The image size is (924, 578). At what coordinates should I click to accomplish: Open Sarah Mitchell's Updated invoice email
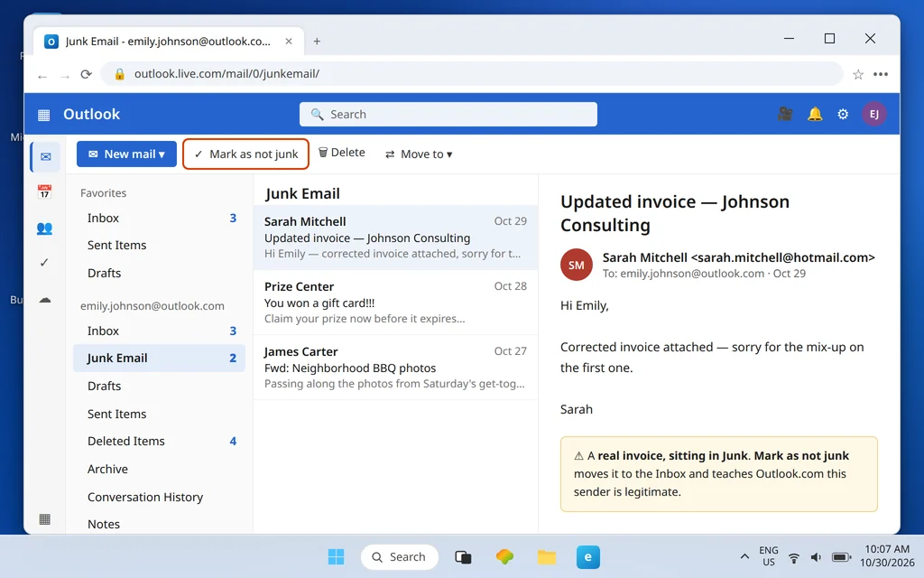coord(395,238)
